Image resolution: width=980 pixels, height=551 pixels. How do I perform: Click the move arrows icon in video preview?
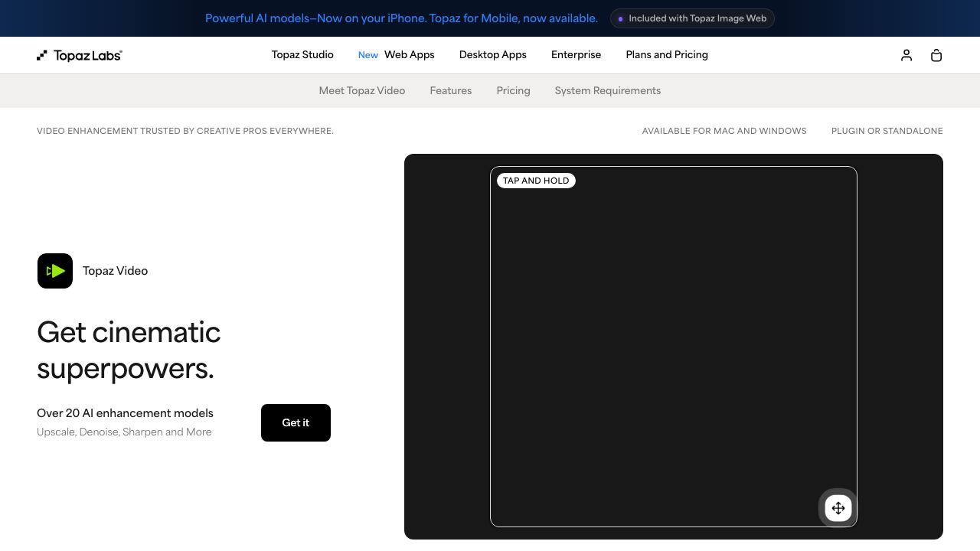coord(838,508)
